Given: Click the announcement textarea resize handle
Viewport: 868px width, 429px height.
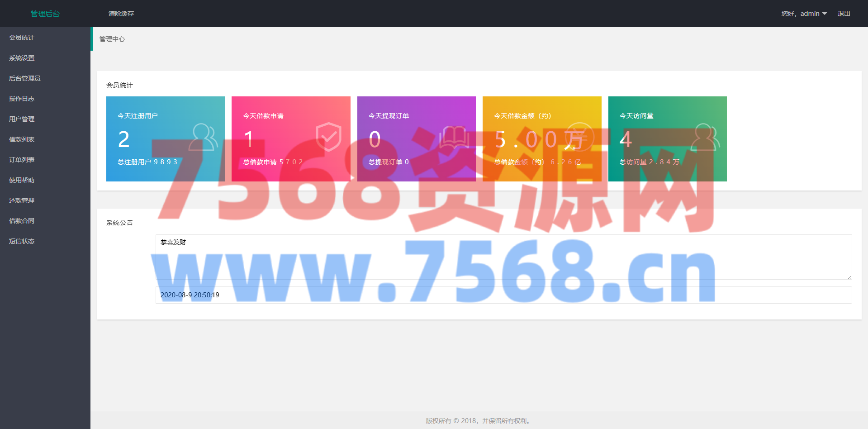Looking at the screenshot, I should (x=849, y=277).
